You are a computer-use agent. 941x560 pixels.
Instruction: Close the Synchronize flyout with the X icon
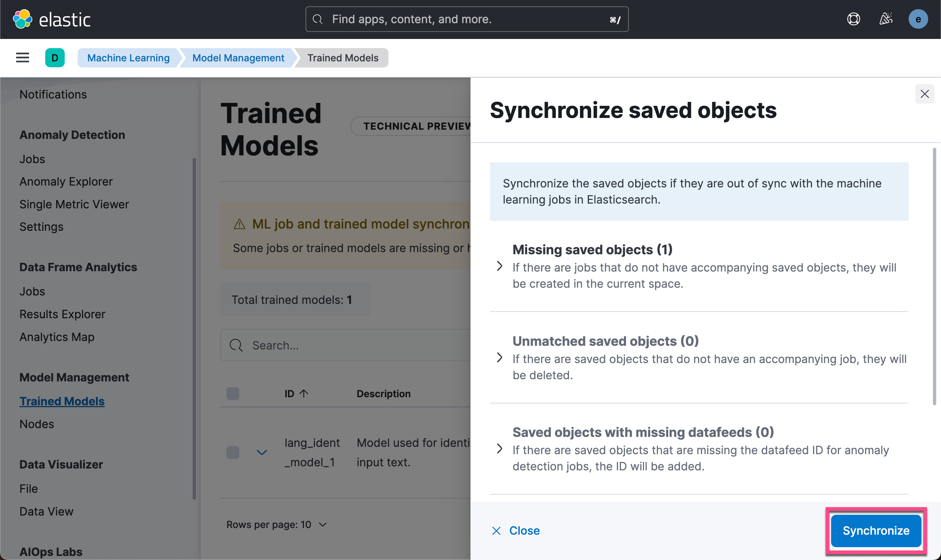pos(924,94)
